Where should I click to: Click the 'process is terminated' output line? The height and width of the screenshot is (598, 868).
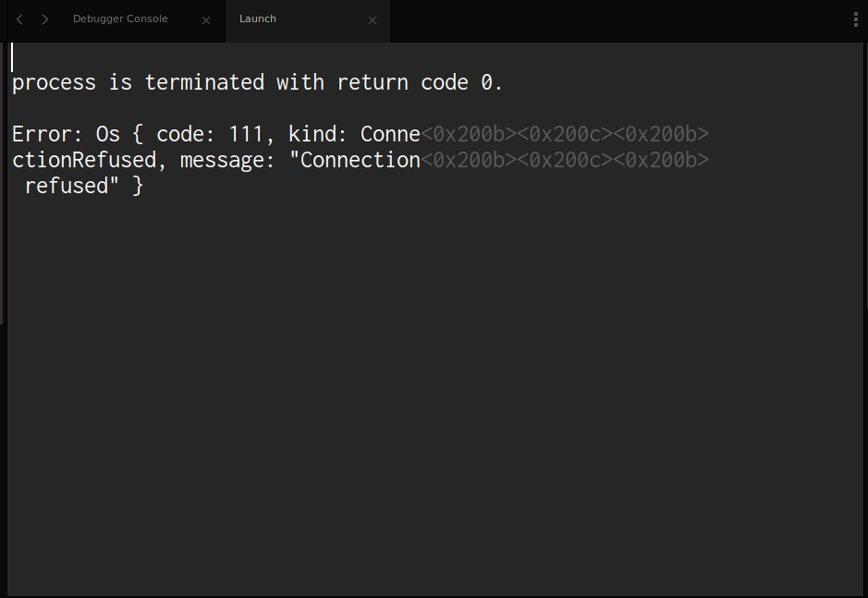point(255,82)
